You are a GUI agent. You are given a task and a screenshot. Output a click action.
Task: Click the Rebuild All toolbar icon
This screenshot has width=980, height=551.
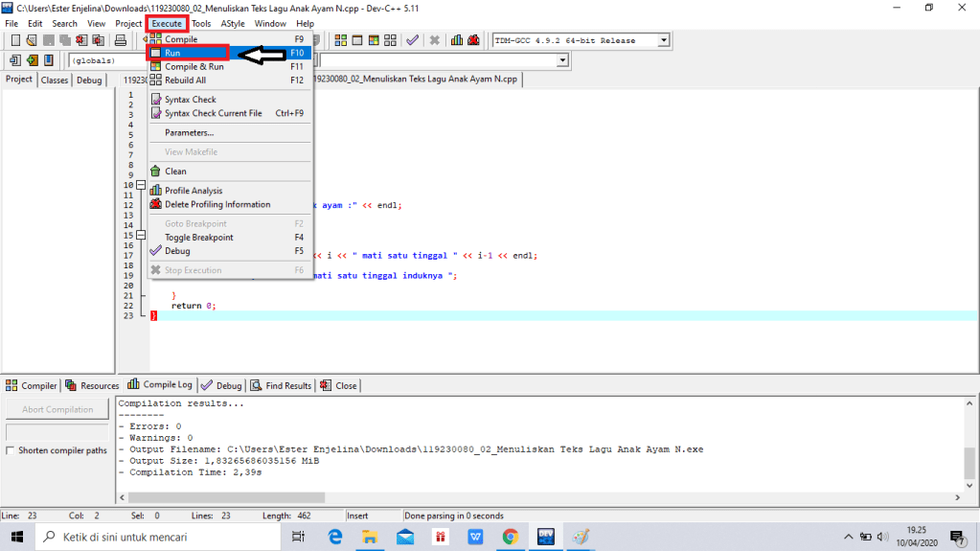(x=388, y=40)
